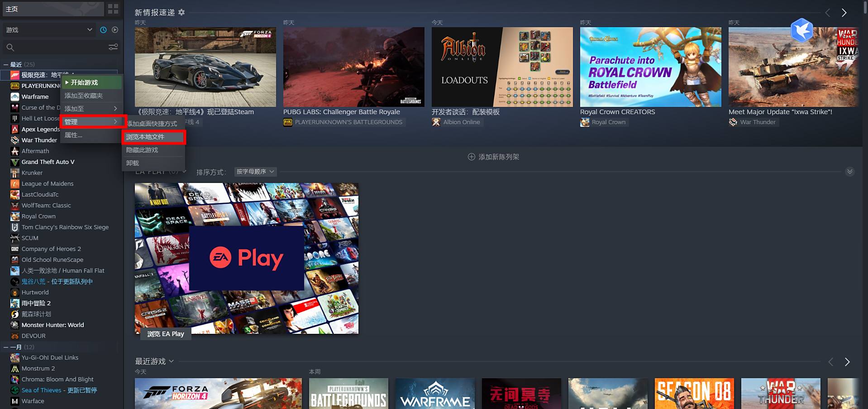Click the DEVOUR game icon
The image size is (868, 409).
coord(15,336)
